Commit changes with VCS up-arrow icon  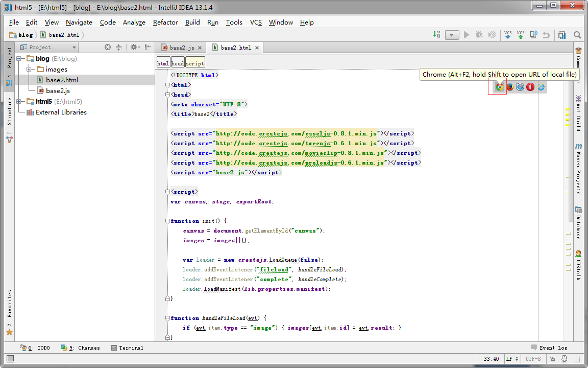point(521,35)
